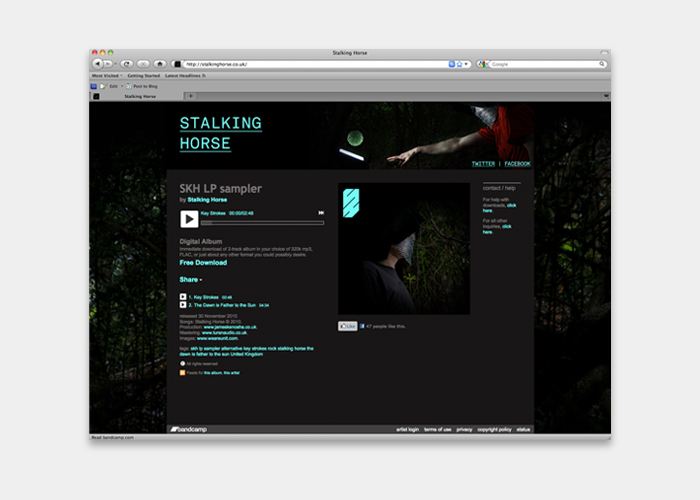This screenshot has height=500, width=700.
Task: Click the Facebook Like button
Action: [x=348, y=326]
